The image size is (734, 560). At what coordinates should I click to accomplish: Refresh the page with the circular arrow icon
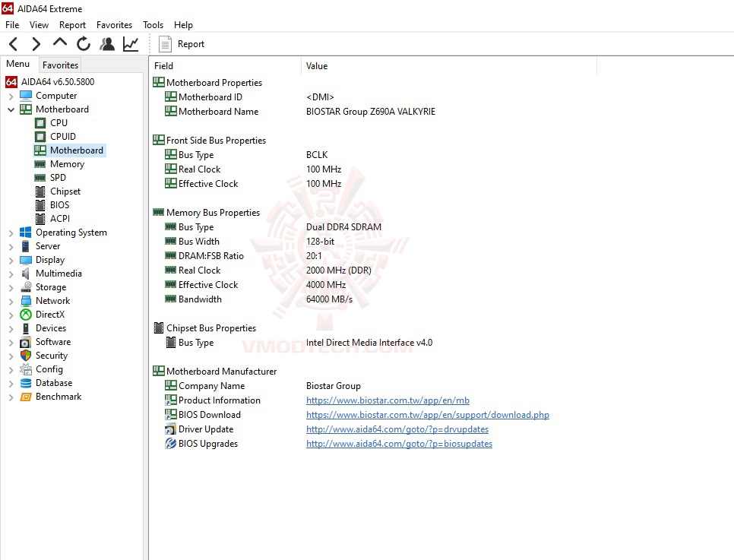(x=84, y=44)
